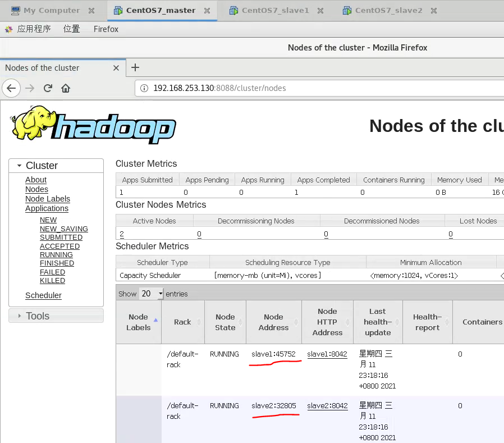Screen dimensions: 504x443
Task: Show NEW applications link
Action: point(48,220)
